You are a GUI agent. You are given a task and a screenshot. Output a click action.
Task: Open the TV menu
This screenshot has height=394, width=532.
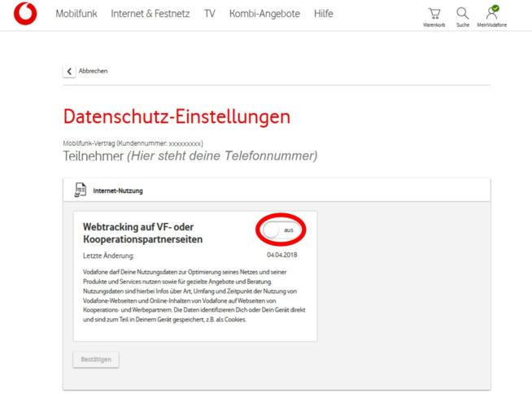(x=210, y=14)
